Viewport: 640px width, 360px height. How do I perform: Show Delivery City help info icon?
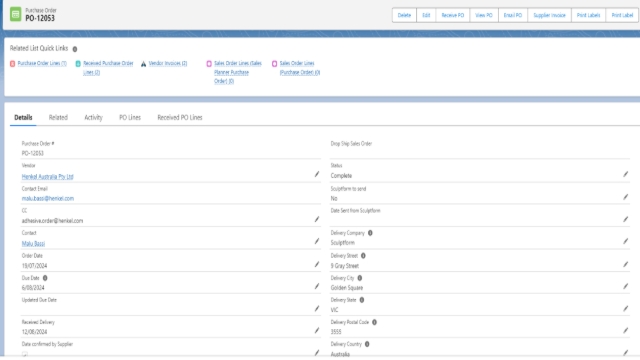360,278
